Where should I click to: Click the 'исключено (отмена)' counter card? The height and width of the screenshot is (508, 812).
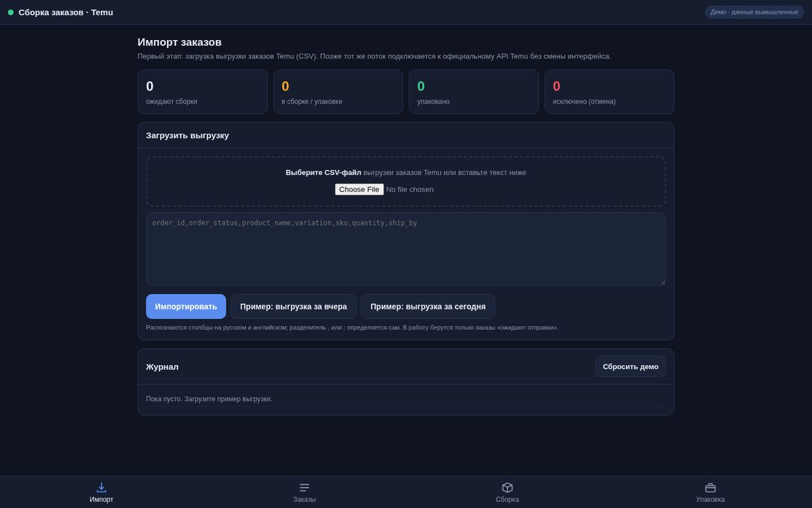click(610, 91)
